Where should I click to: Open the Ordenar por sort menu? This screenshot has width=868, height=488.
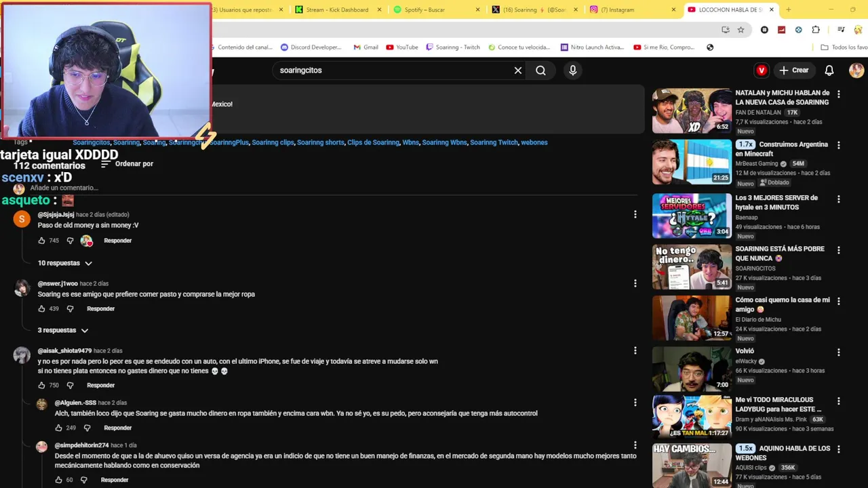pos(127,164)
